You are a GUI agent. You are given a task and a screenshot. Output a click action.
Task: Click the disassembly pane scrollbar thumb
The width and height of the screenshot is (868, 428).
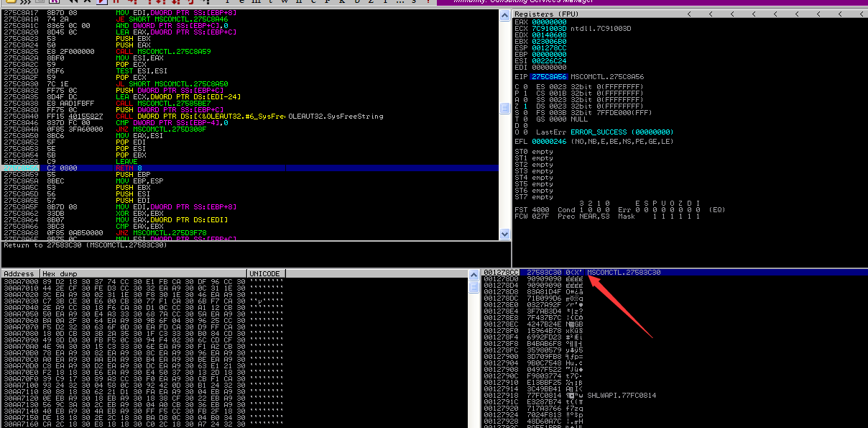coord(505,108)
